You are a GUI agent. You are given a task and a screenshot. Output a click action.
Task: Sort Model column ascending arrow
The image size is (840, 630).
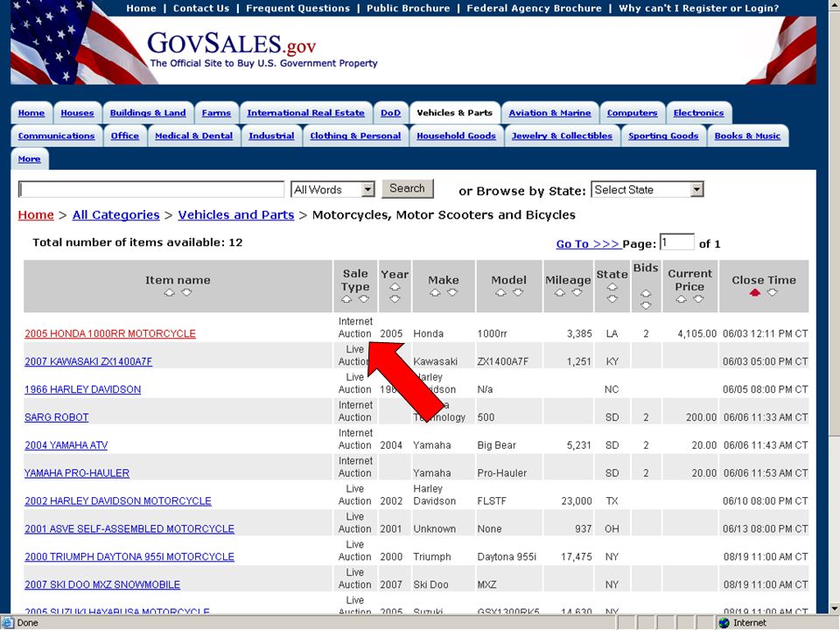[x=500, y=293]
